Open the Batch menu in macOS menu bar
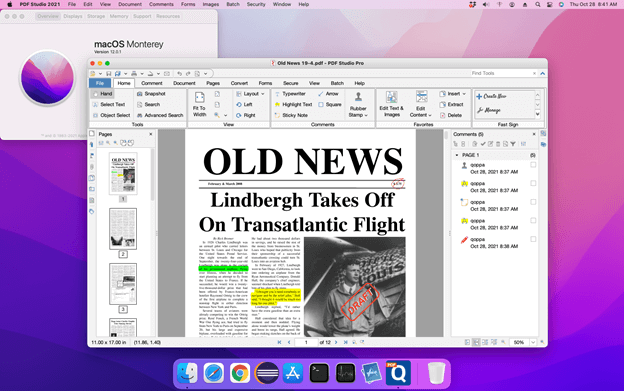 [233, 4]
